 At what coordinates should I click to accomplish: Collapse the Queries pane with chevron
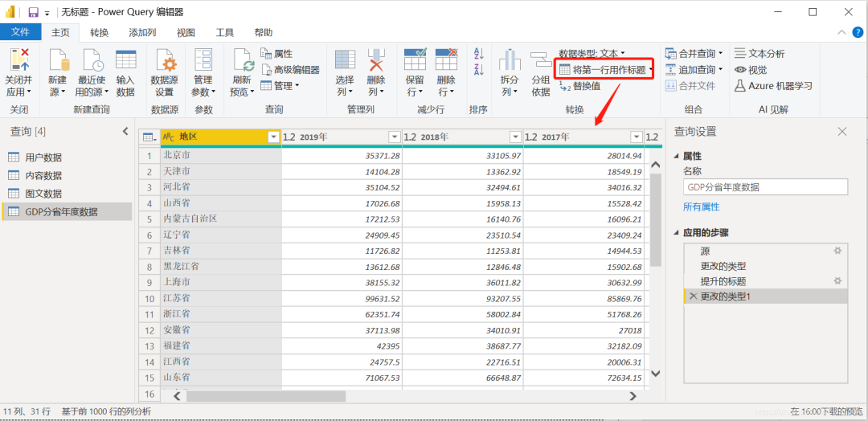coord(125,131)
